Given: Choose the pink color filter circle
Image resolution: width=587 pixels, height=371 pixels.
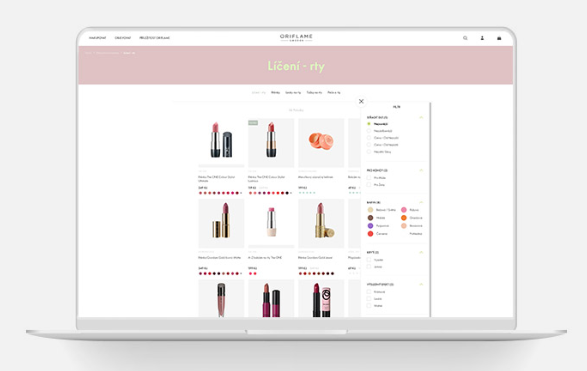Looking at the screenshot, I should 404,210.
